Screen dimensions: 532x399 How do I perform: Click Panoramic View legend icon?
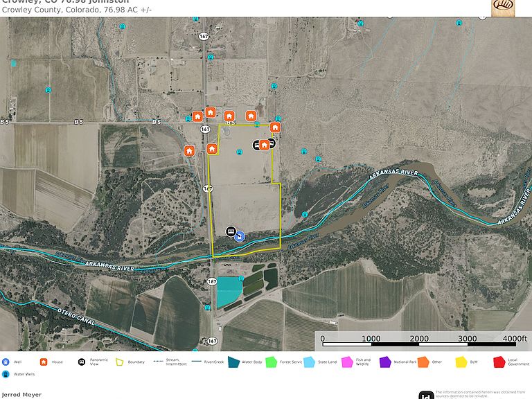[82, 362]
